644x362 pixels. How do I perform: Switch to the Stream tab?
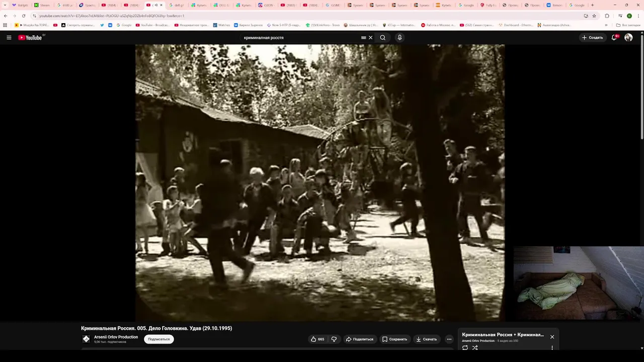point(42,5)
